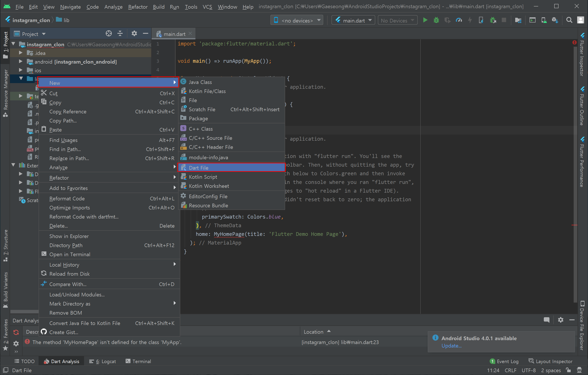
Task: Select Kotlin File/Class in New submenu
Action: tap(232, 91)
